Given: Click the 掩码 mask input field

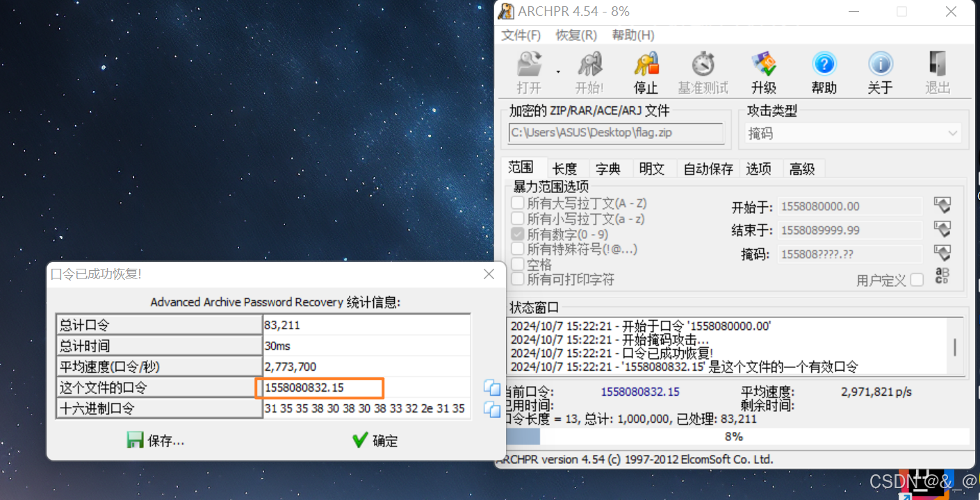Looking at the screenshot, I should click(849, 254).
